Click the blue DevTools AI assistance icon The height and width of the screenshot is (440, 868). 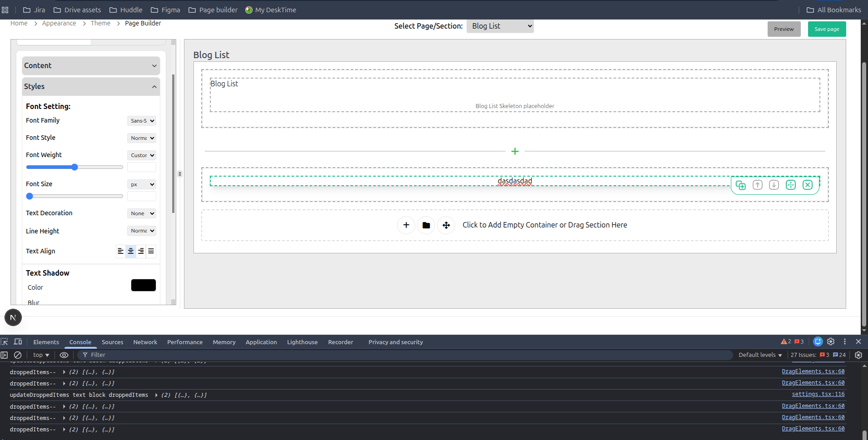tap(818, 342)
